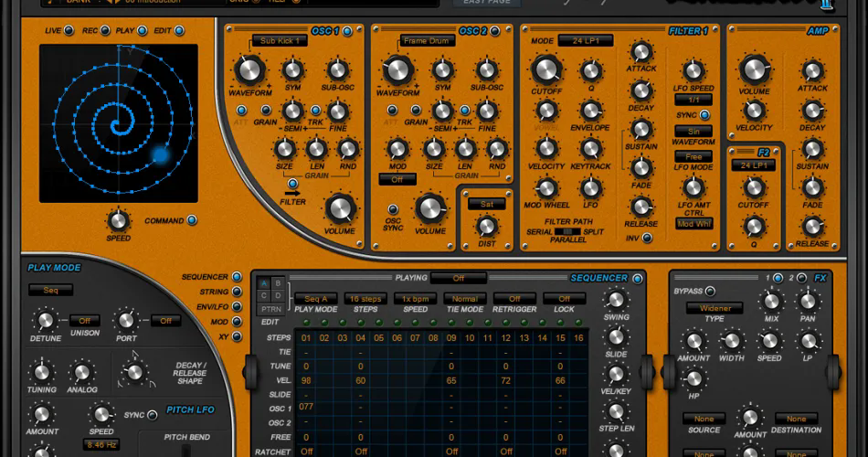Click the Filter Path serial/parallel/split switch
The height and width of the screenshot is (457, 868).
pos(567,231)
